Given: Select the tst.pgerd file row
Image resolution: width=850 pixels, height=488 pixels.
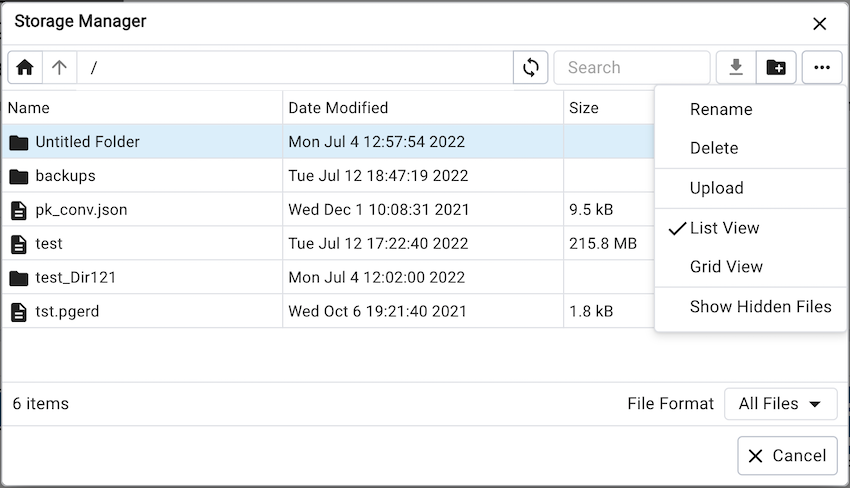Looking at the screenshot, I should [68, 311].
